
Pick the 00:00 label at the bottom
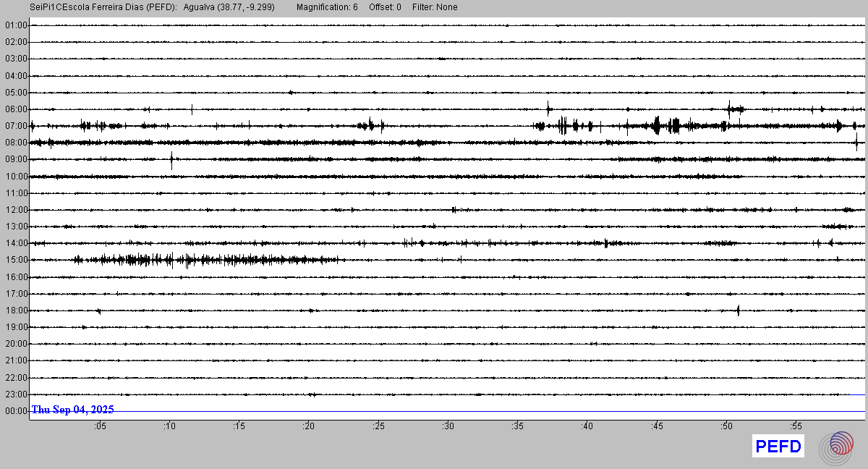click(16, 411)
